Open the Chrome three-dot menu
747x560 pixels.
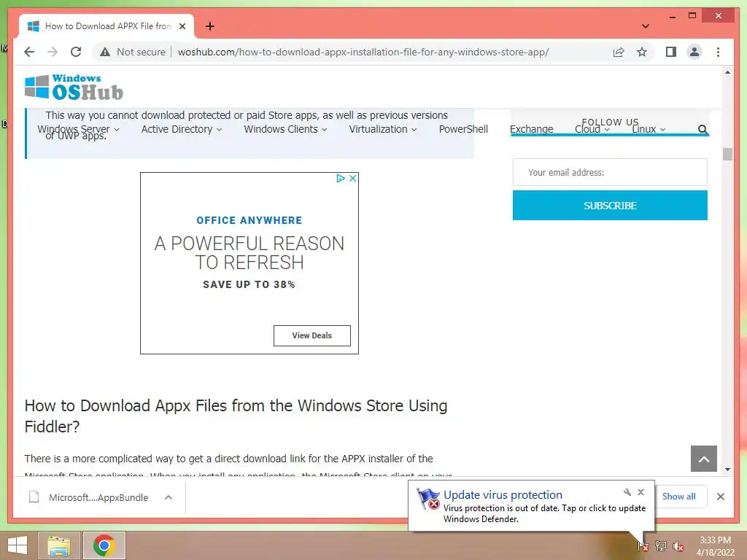click(718, 52)
